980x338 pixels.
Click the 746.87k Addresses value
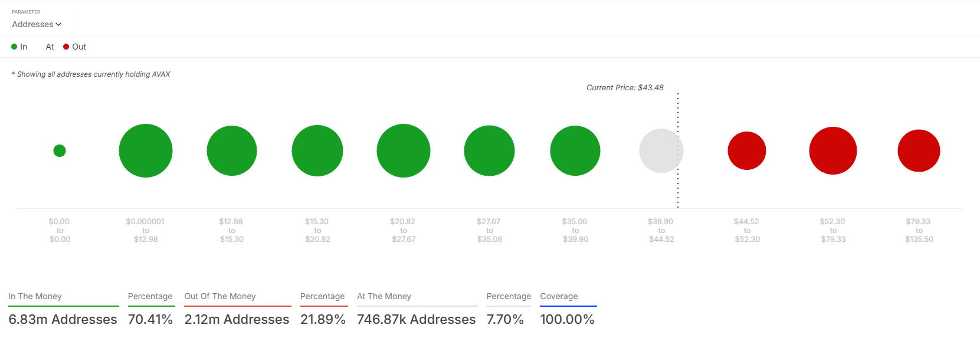(416, 319)
